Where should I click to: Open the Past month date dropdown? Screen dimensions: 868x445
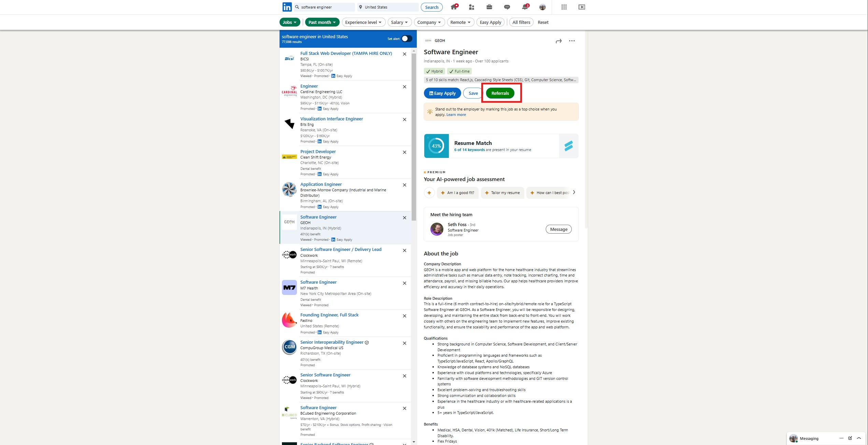[322, 22]
